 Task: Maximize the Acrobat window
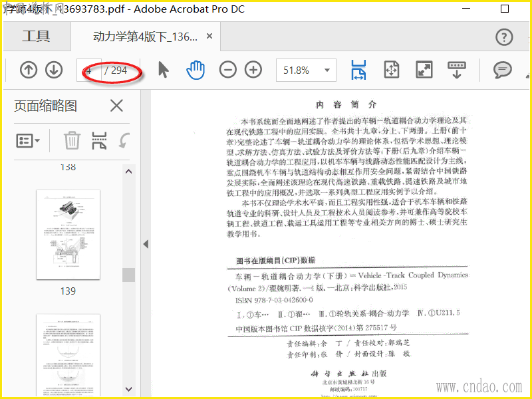(x=505, y=9)
